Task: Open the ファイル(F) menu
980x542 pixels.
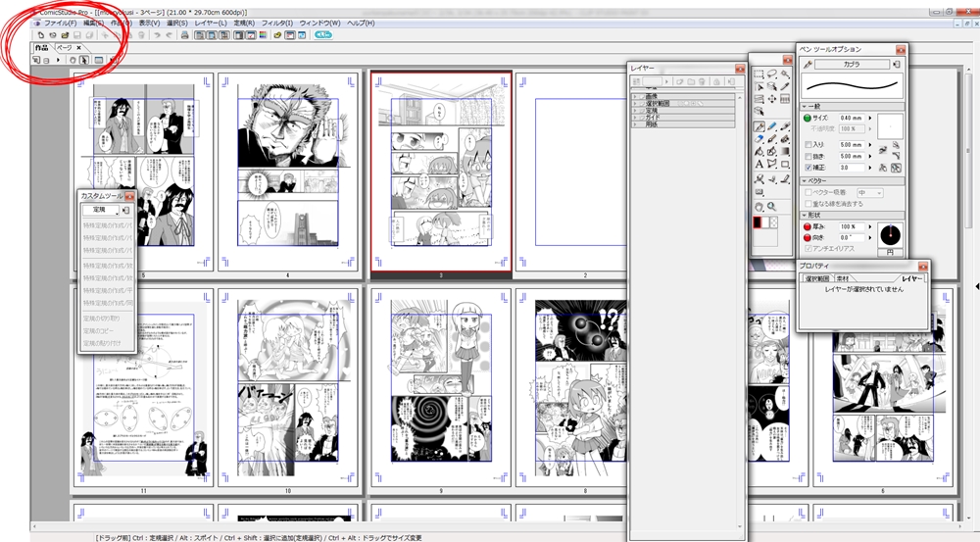Action: (x=60, y=24)
